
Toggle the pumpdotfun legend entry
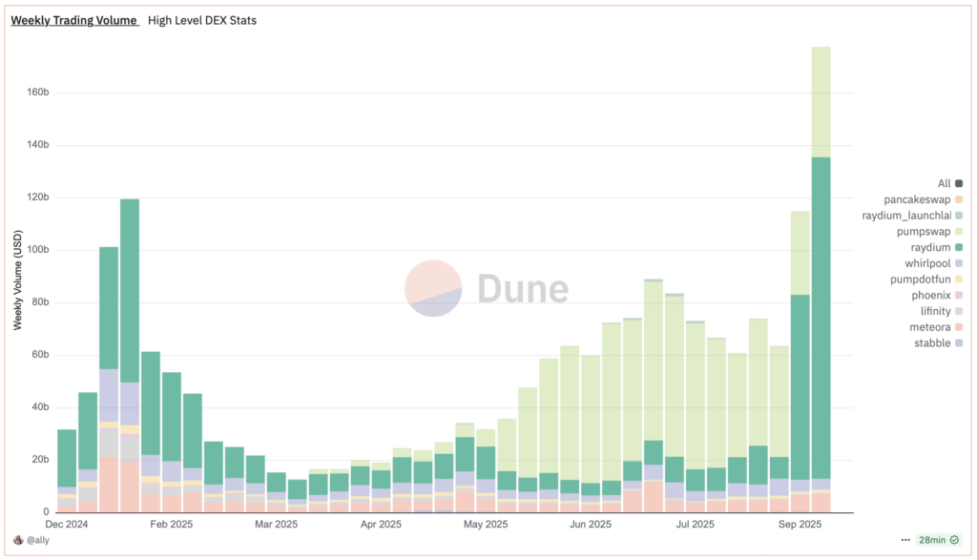[921, 280]
